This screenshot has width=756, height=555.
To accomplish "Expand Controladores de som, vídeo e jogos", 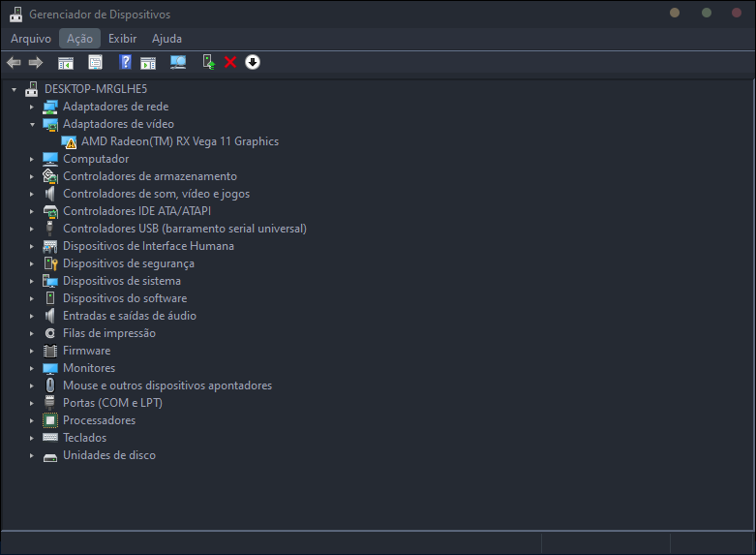I will 32,194.
